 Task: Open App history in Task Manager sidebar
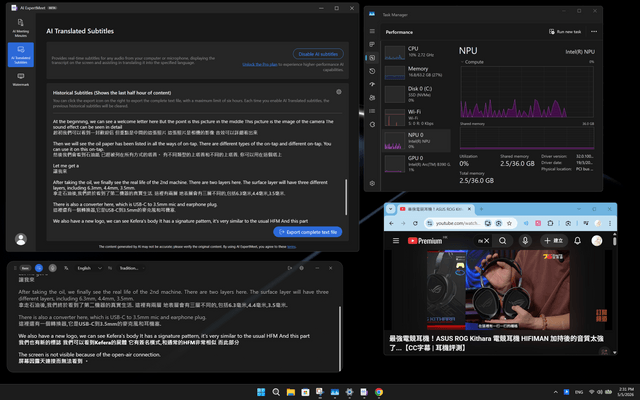[372, 71]
